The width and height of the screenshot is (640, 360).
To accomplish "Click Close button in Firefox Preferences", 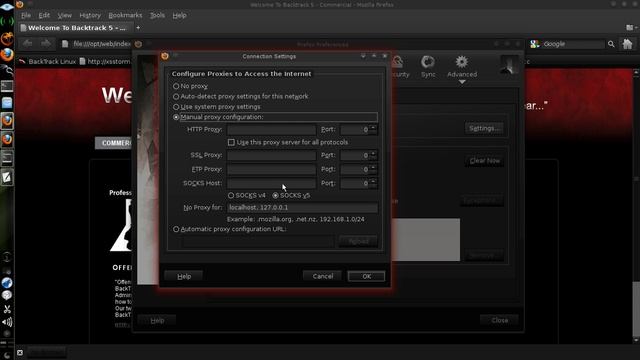I will coord(499,320).
